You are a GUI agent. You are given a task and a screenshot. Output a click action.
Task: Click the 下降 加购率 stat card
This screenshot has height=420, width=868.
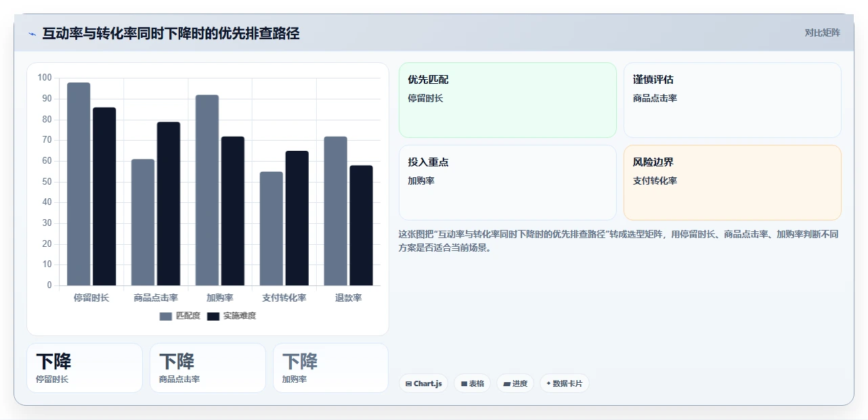(331, 368)
